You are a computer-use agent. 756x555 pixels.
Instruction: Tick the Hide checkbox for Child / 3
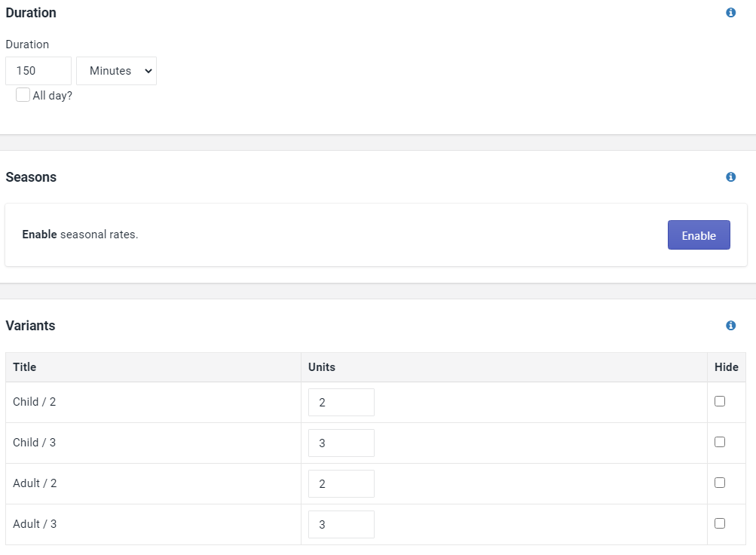pyautogui.click(x=720, y=442)
